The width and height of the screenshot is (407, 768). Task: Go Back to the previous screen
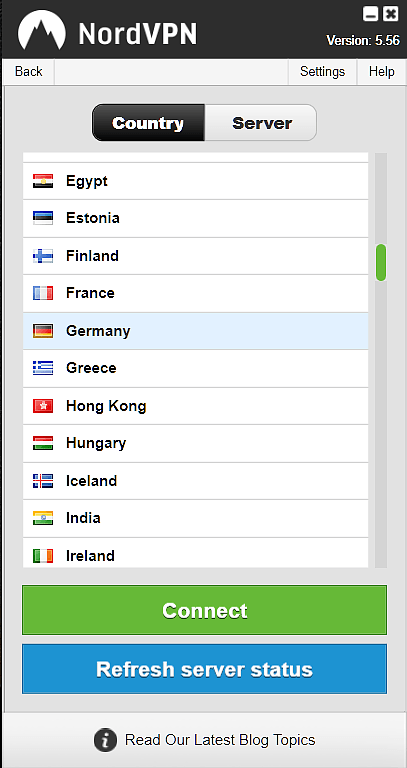point(28,72)
